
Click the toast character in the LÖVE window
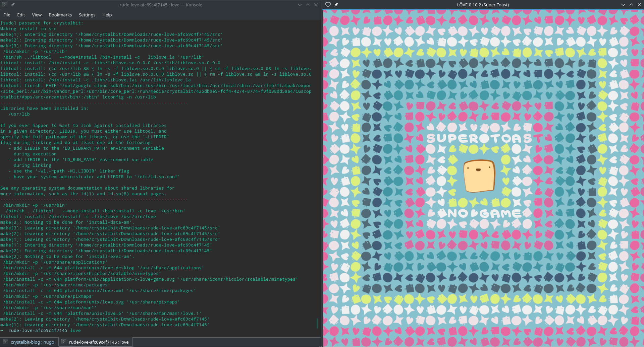click(x=479, y=176)
